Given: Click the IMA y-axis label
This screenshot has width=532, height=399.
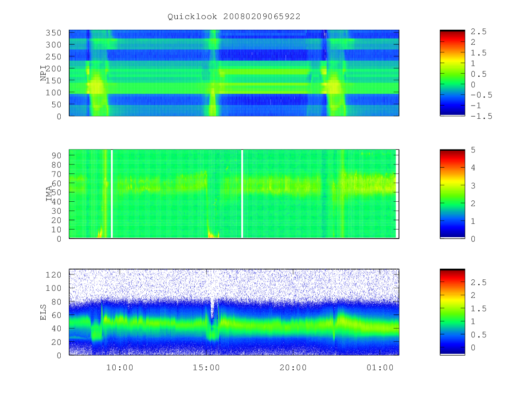Looking at the screenshot, I should (49, 194).
